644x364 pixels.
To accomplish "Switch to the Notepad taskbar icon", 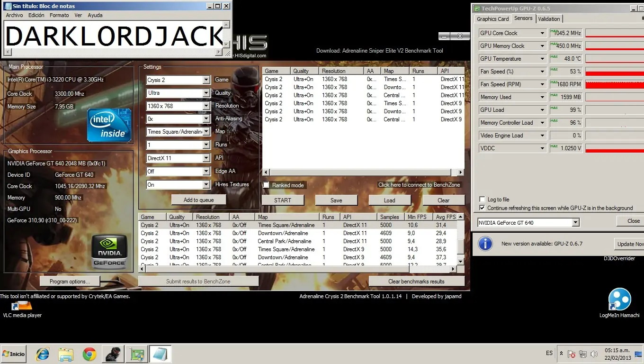I will pos(160,354).
